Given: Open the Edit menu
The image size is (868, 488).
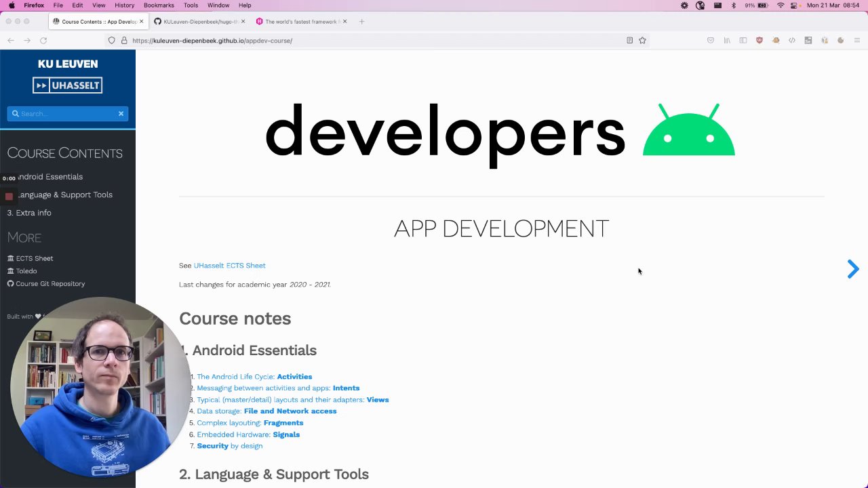Looking at the screenshot, I should (77, 5).
